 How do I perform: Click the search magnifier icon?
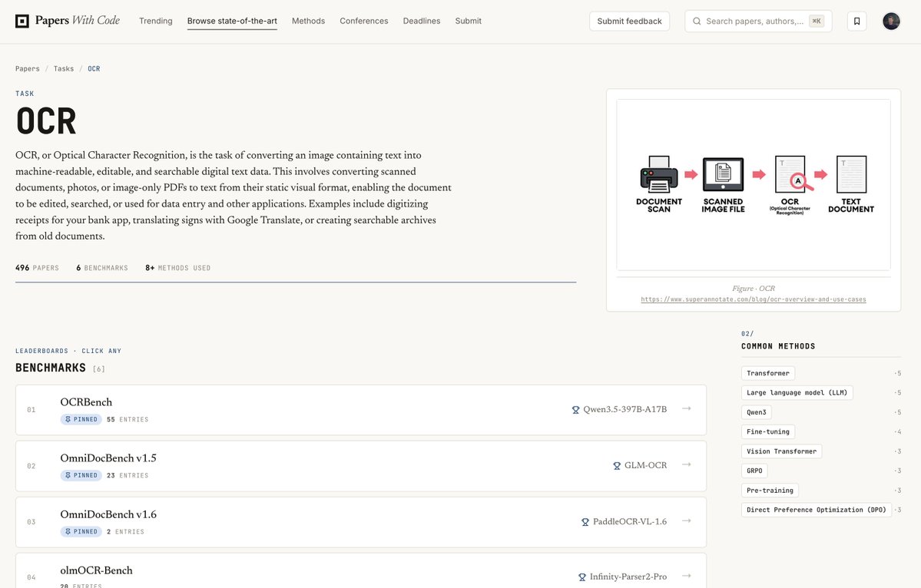coord(697,21)
